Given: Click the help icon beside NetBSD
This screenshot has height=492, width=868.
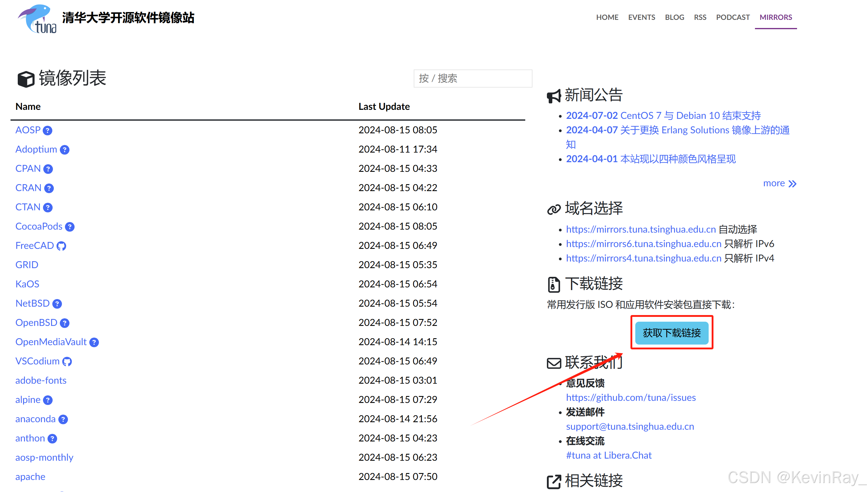Looking at the screenshot, I should pos(57,304).
